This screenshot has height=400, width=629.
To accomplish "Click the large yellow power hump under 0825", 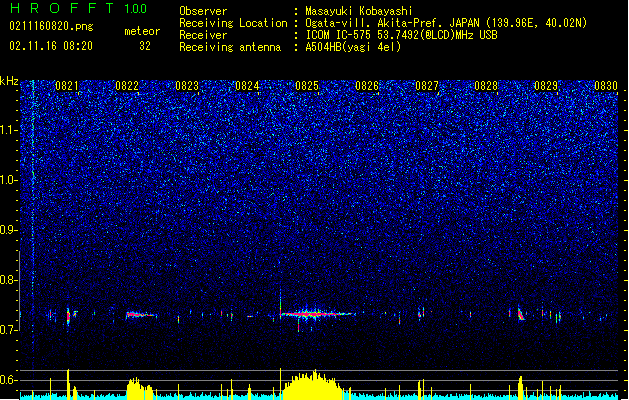I will point(313,386).
